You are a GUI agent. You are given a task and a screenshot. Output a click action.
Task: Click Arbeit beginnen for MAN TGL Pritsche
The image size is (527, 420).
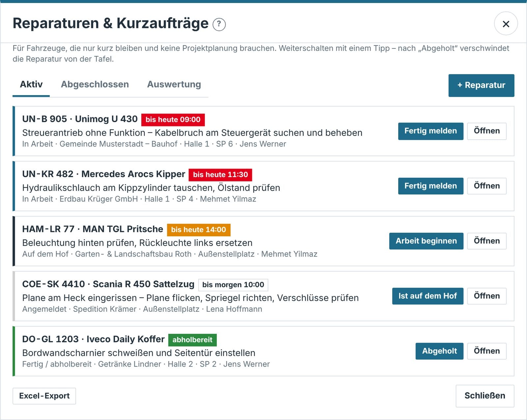426,241
